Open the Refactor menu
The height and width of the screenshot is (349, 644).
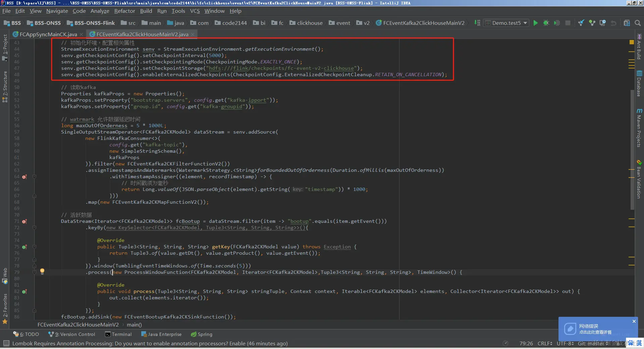pos(124,11)
